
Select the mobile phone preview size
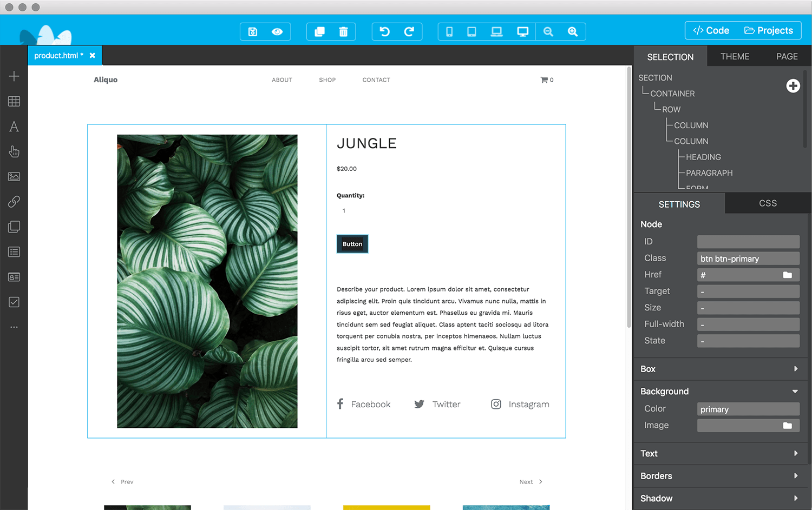click(449, 31)
